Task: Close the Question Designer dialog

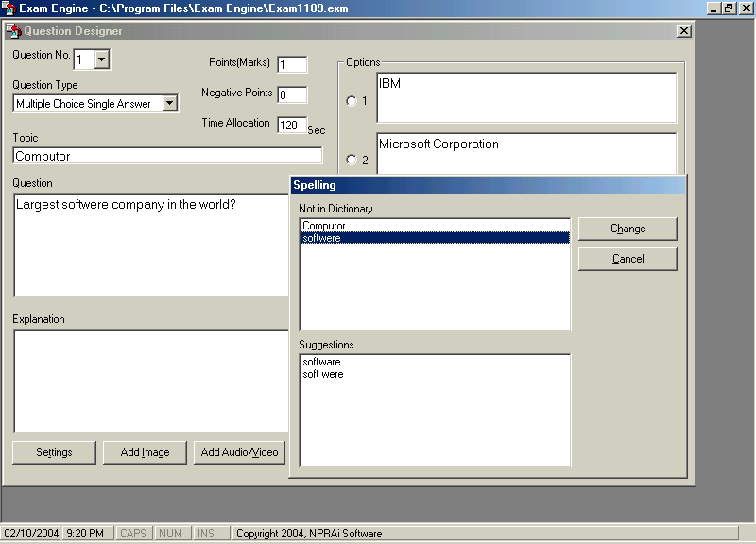Action: (x=684, y=31)
